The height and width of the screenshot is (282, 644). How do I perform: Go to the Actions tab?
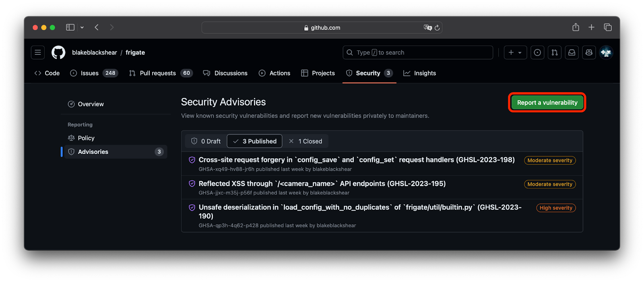(275, 73)
